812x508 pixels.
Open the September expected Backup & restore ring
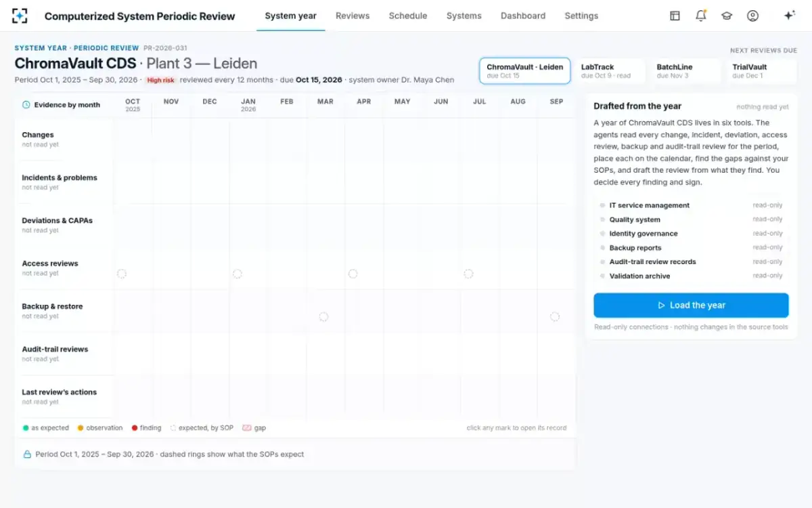555,316
